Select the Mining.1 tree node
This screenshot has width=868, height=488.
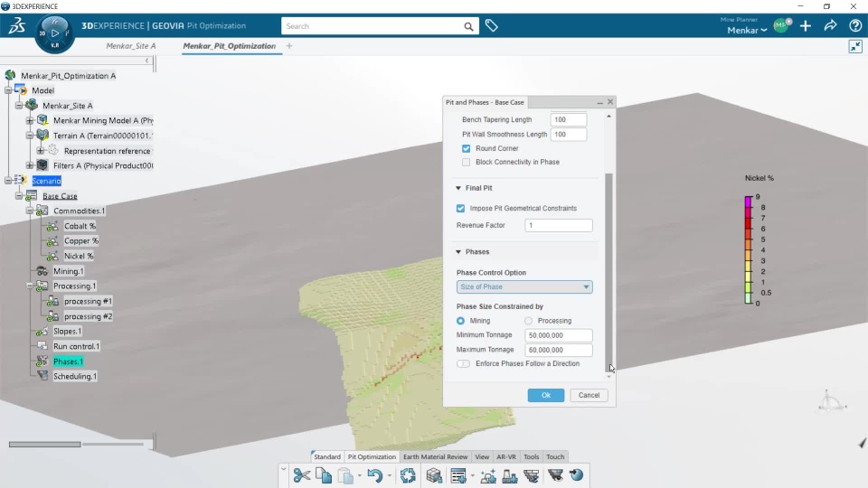point(68,271)
